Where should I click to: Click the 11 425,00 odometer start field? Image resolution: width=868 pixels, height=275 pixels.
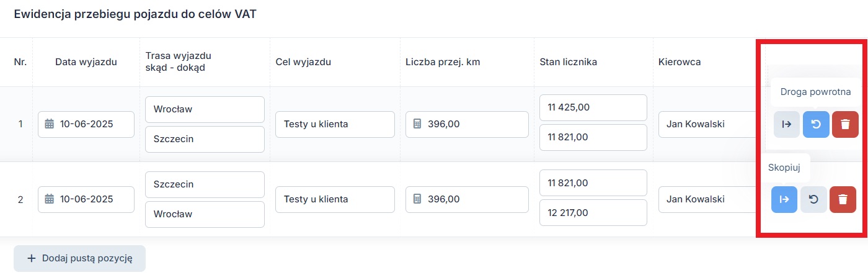(x=593, y=107)
